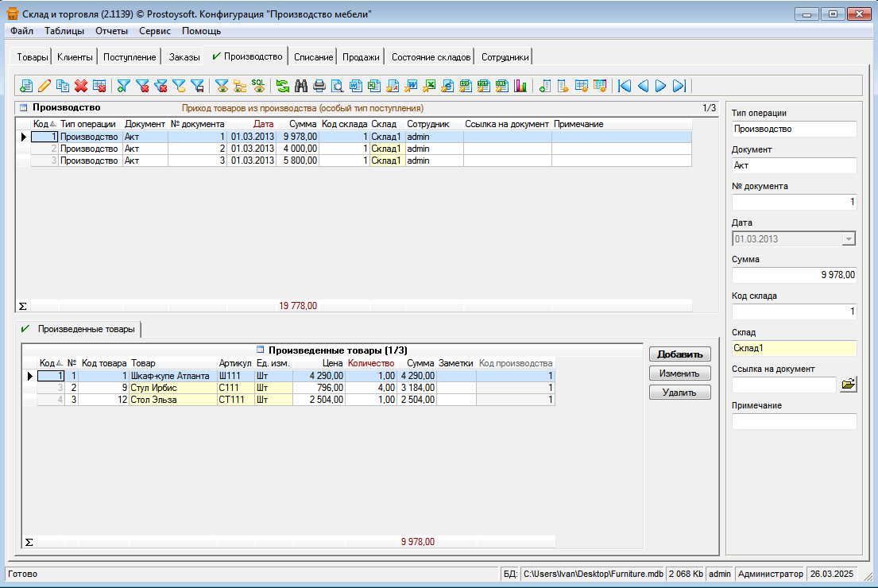The height and width of the screenshot is (588, 878).
Task: Open the Отчеты menu
Action: (111, 31)
